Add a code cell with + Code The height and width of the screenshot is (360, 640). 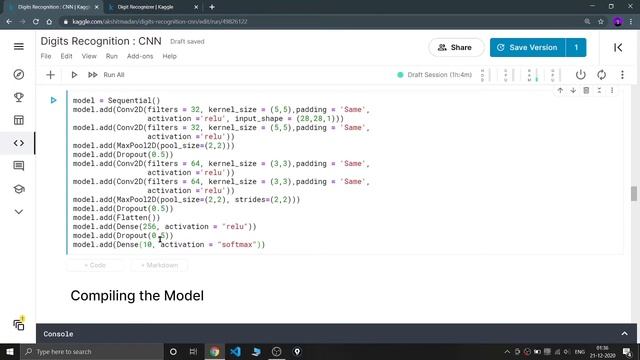(95, 265)
